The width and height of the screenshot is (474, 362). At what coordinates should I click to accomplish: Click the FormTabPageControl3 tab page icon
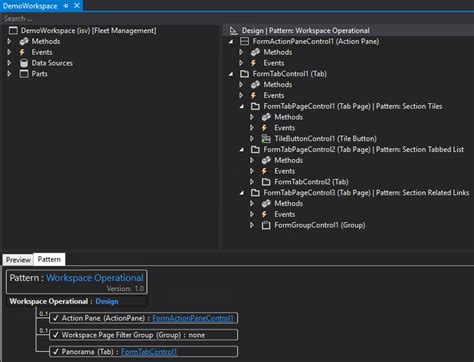[255, 193]
